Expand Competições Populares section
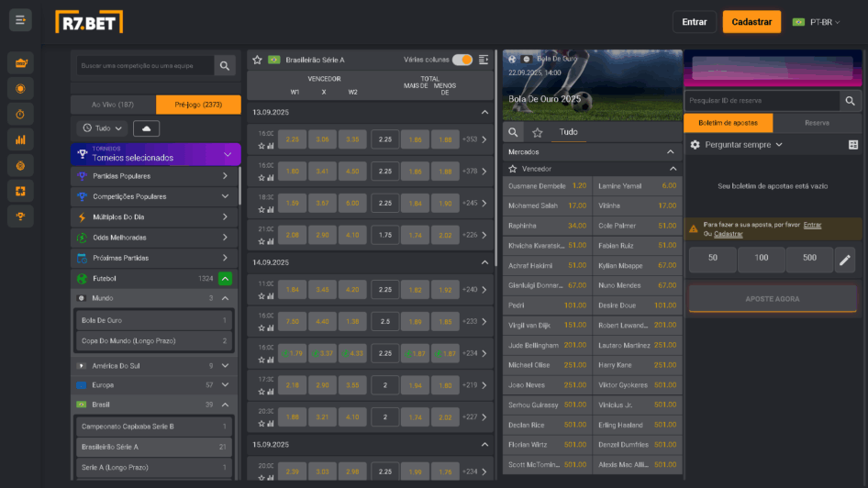 [x=154, y=196]
